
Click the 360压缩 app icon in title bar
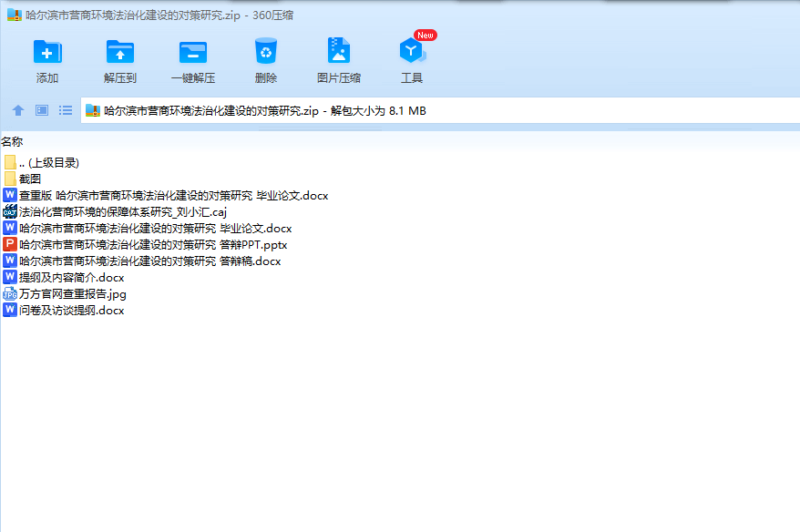(15, 15)
